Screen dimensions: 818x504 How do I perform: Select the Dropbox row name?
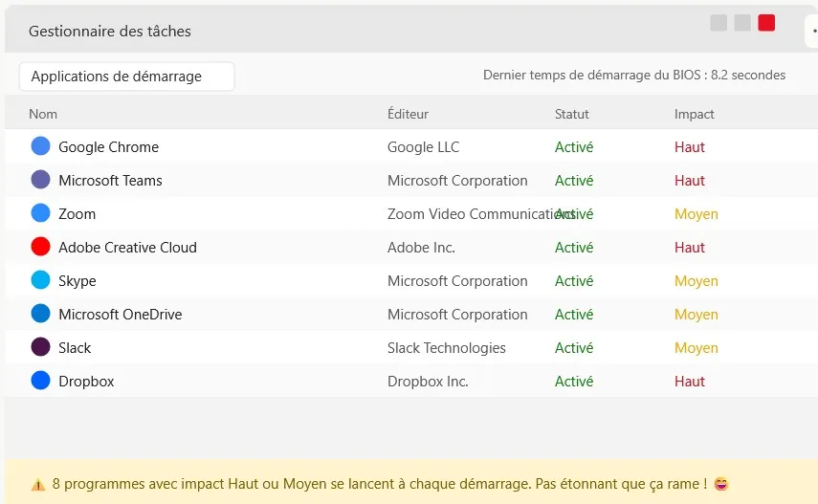click(86, 382)
